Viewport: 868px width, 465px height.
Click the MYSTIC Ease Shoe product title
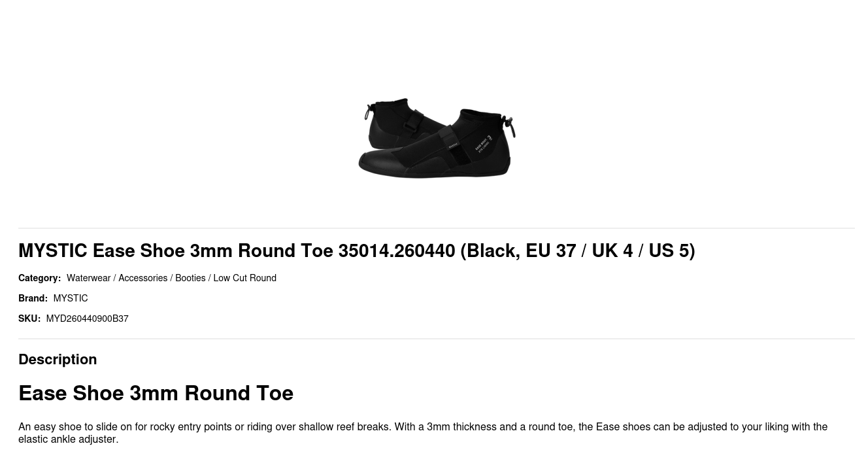pyautogui.click(x=356, y=250)
